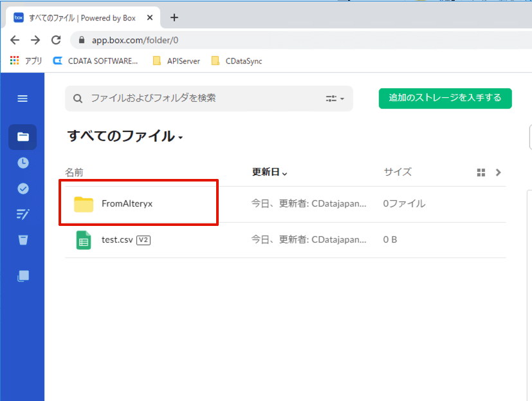Open the CDATA SOFTWARE bookmark
The width and height of the screenshot is (532, 401).
pyautogui.click(x=96, y=61)
